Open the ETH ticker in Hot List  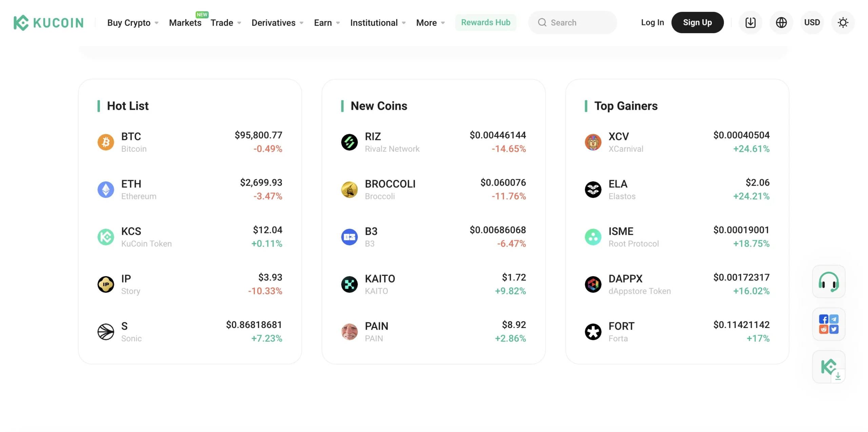pyautogui.click(x=131, y=184)
